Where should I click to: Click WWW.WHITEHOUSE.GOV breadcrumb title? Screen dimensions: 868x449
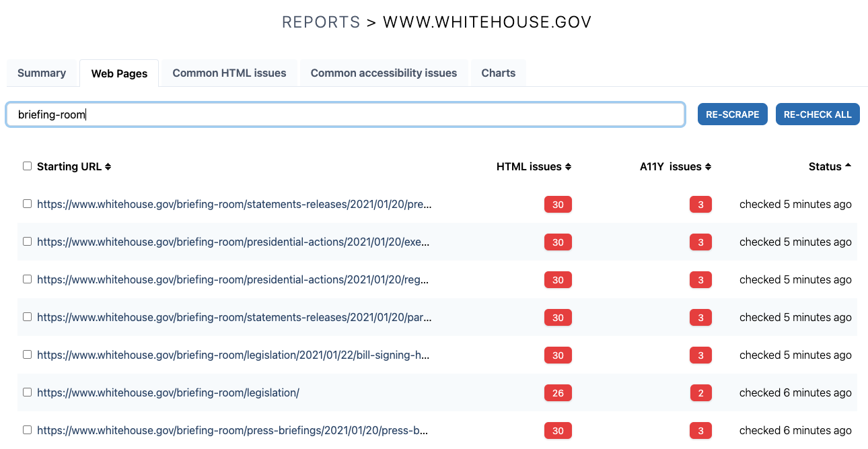pyautogui.click(x=487, y=22)
